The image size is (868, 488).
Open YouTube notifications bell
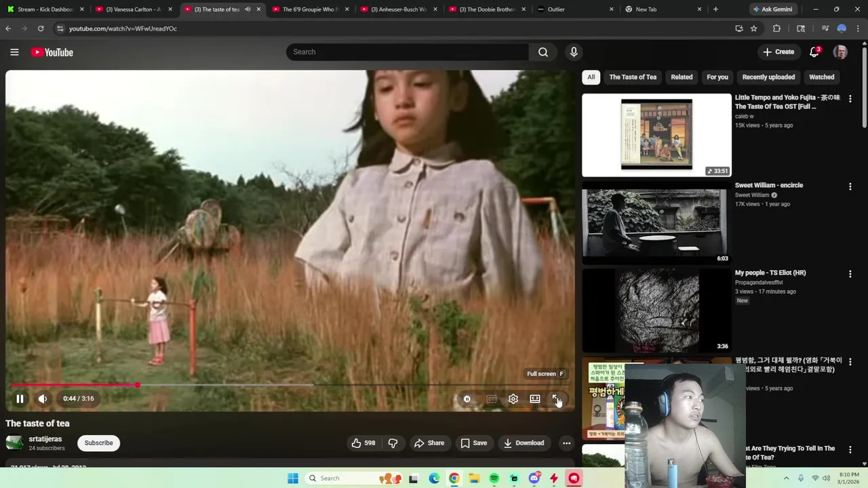point(814,52)
